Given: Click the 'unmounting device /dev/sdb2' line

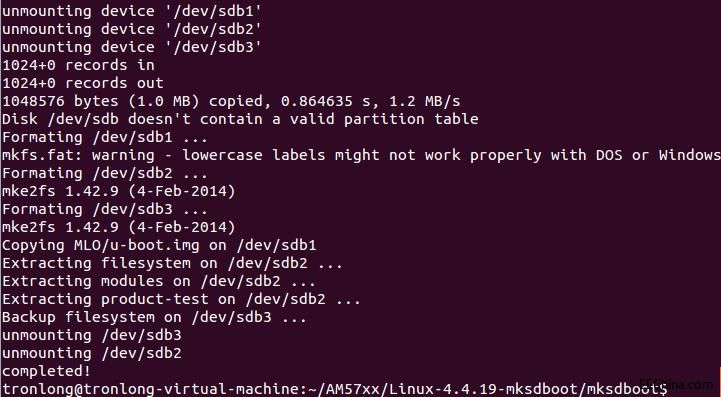Looking at the screenshot, I should (x=132, y=29).
